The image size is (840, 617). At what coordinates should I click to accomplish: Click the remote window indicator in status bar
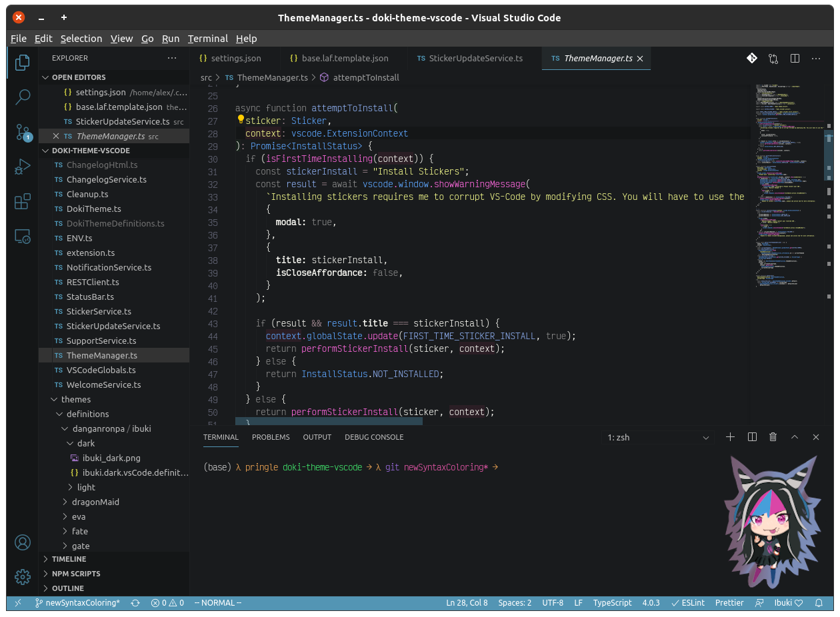(x=18, y=602)
